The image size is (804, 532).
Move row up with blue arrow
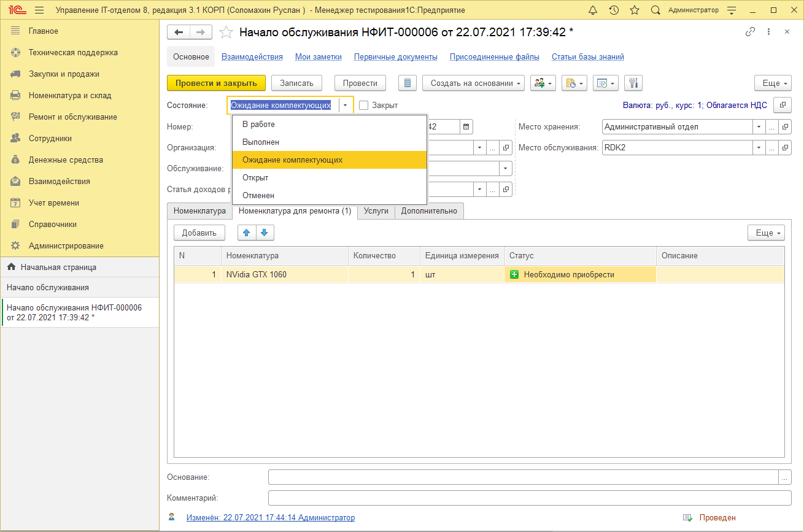tap(247, 233)
